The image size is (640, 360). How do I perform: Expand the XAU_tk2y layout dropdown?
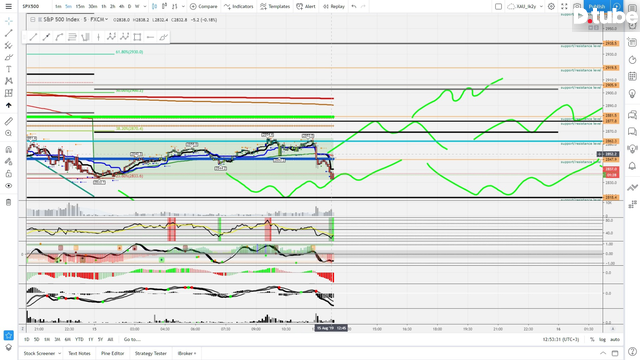coord(541,7)
